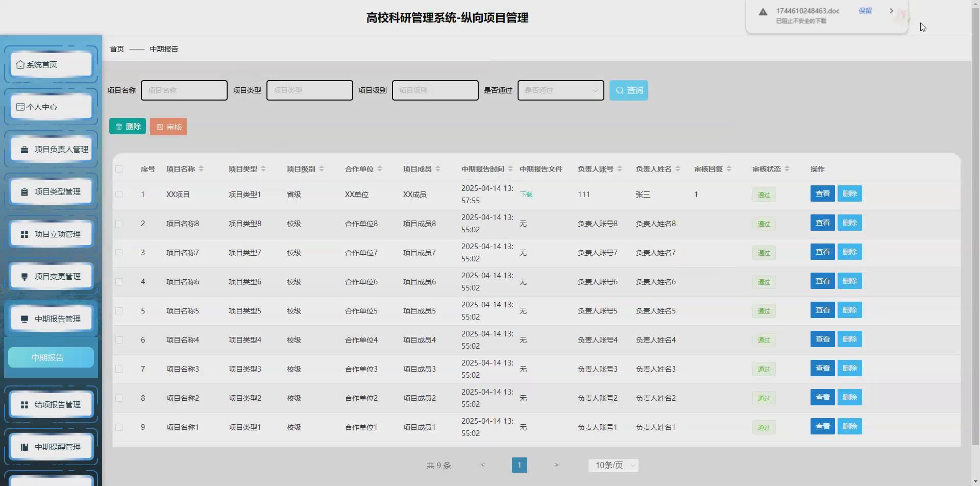
Task: Expand the download notification chevron arrow
Action: pyautogui.click(x=891, y=11)
